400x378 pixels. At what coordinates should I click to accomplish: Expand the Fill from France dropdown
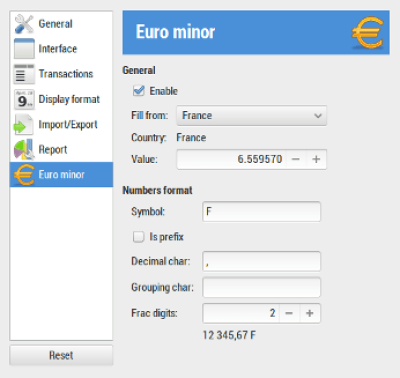tap(251, 115)
